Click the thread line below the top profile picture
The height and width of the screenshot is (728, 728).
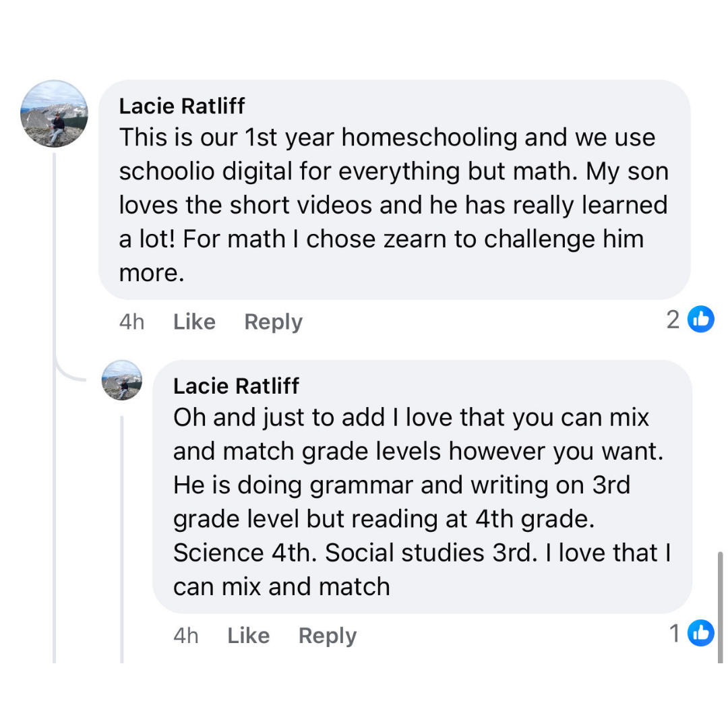coord(55,270)
